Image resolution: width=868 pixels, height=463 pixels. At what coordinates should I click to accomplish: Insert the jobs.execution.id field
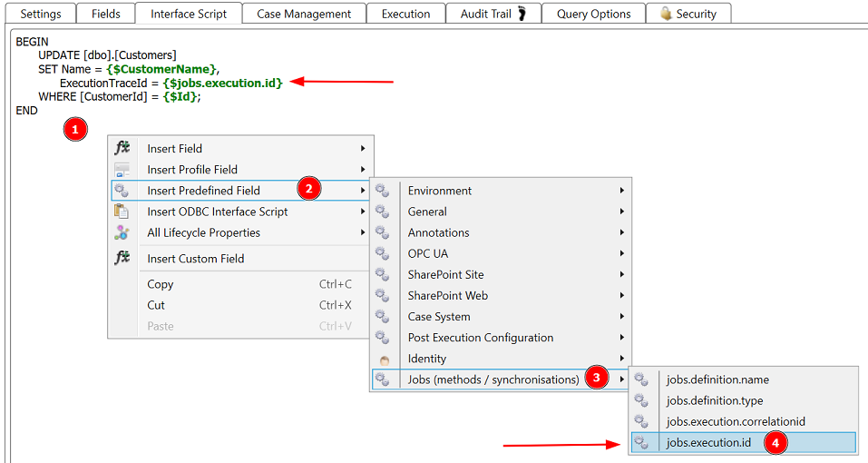744,442
